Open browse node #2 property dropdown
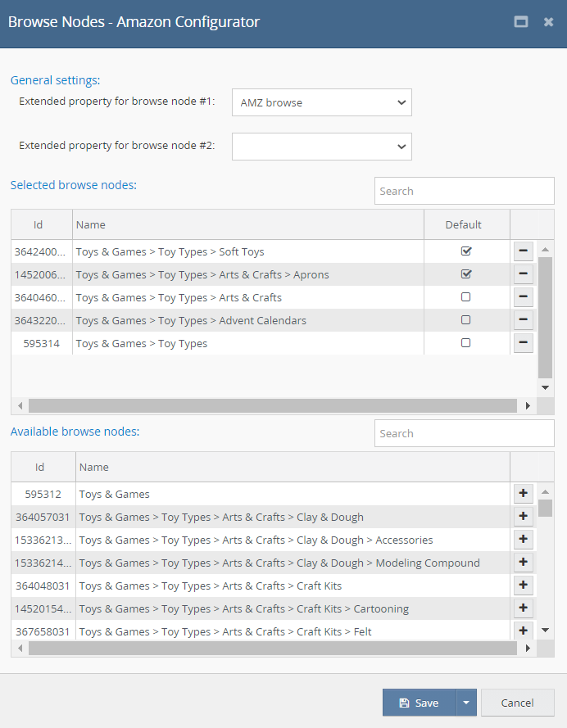This screenshot has width=567, height=728. (x=321, y=147)
